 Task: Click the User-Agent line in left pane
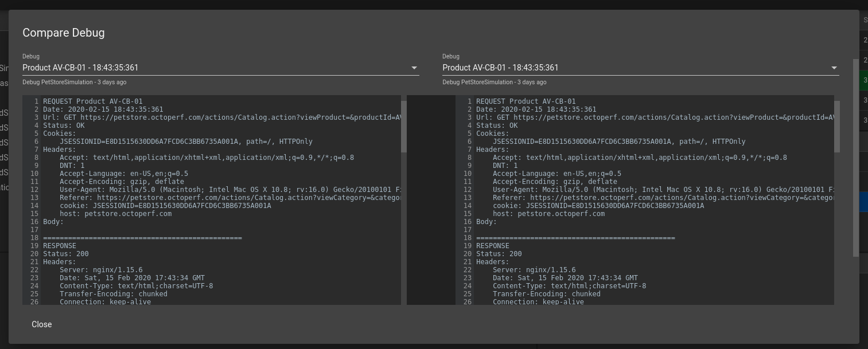[230, 190]
